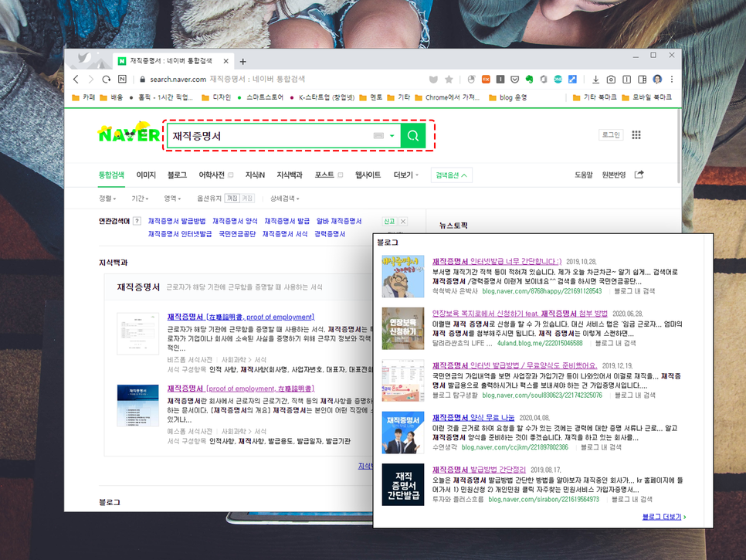Click the 로그인 button

(611, 135)
